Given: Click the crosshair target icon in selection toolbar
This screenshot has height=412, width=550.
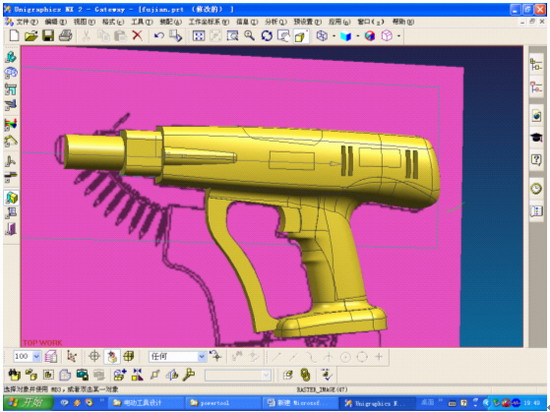Looking at the screenshot, I should (94, 357).
